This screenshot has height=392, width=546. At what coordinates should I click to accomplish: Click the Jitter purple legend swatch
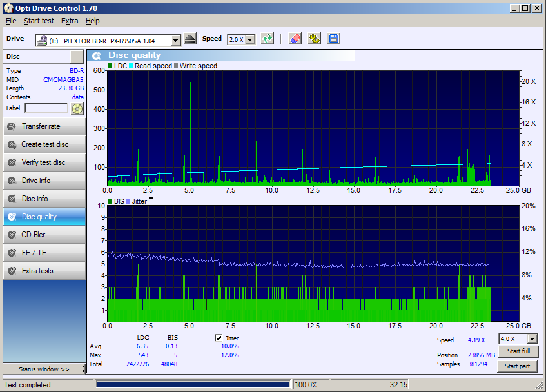(128, 201)
